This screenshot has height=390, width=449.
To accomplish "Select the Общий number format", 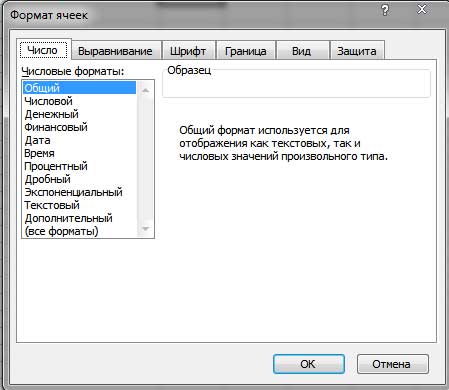I will [80, 88].
